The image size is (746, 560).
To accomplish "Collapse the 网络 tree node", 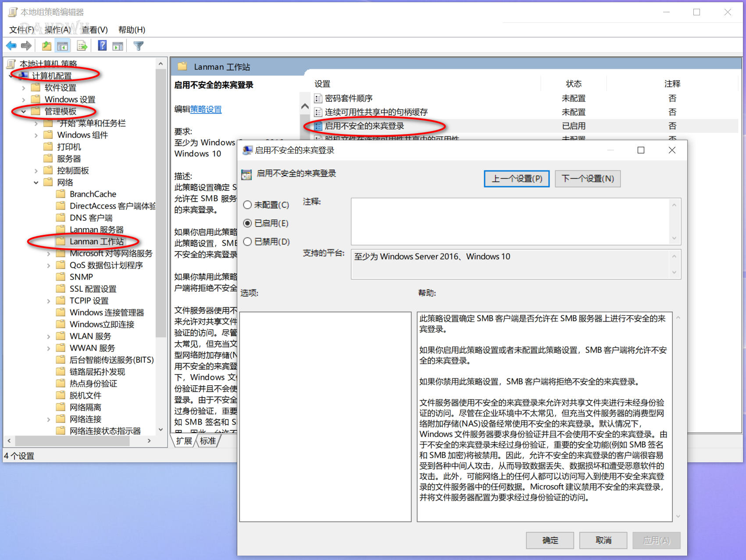I will 36,182.
